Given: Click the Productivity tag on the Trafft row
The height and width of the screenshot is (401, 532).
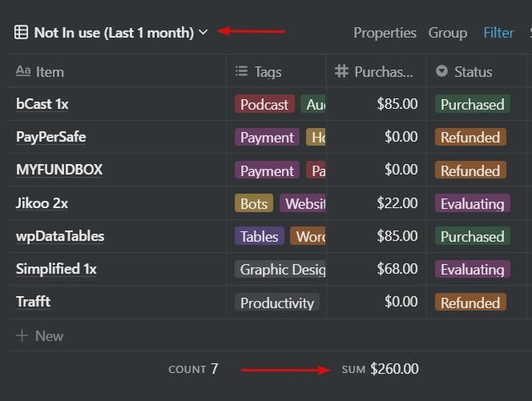Looking at the screenshot, I should tap(277, 303).
